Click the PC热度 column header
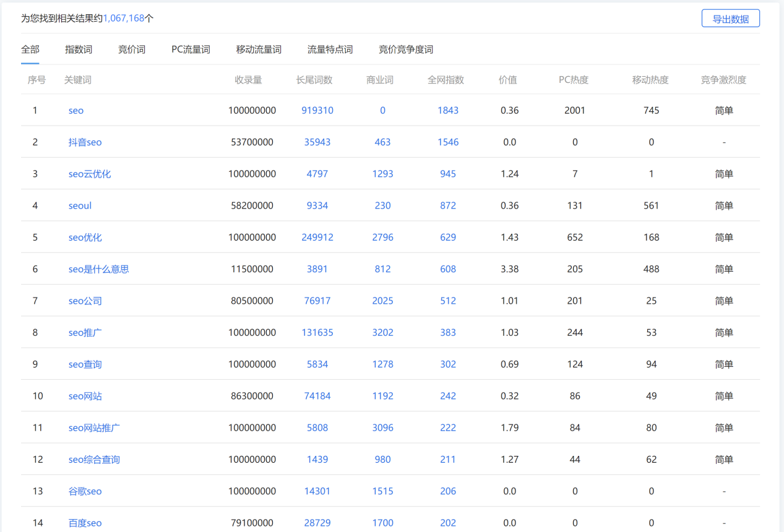Screen dimensions: 784x532 574,80
